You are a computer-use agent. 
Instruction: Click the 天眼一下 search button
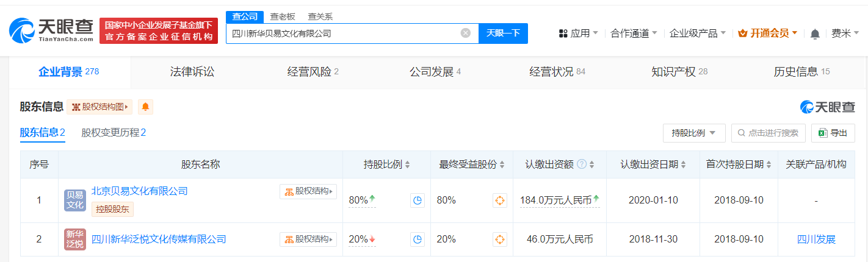click(503, 34)
